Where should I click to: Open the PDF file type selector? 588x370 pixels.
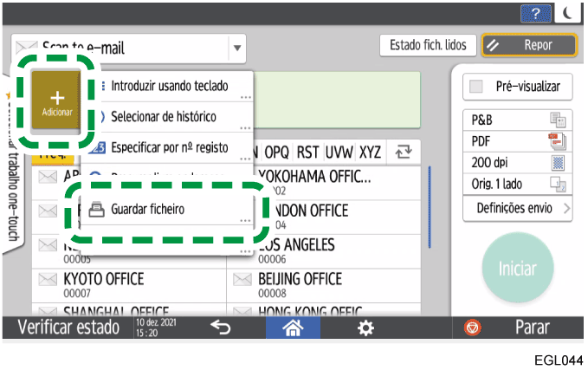516,141
